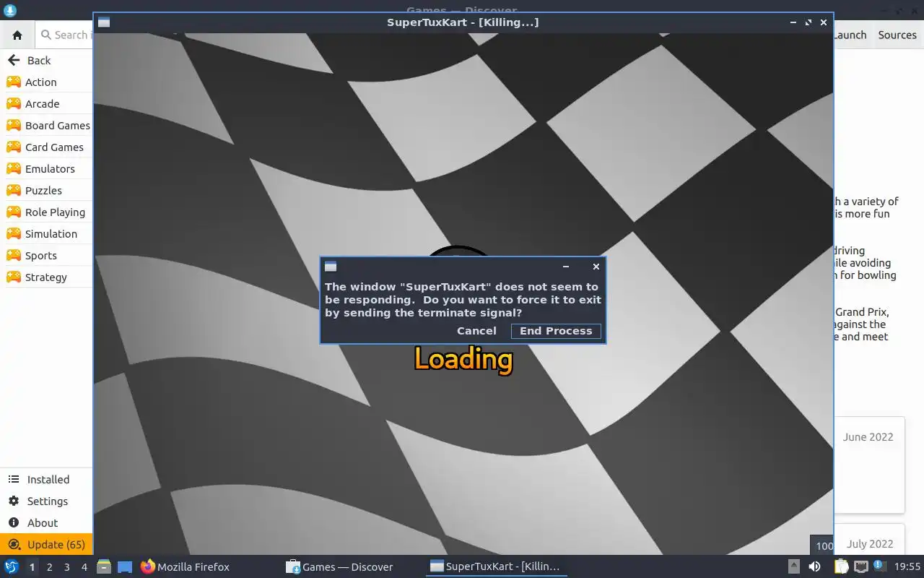Open the Lubuntu application menu icon

click(11, 567)
